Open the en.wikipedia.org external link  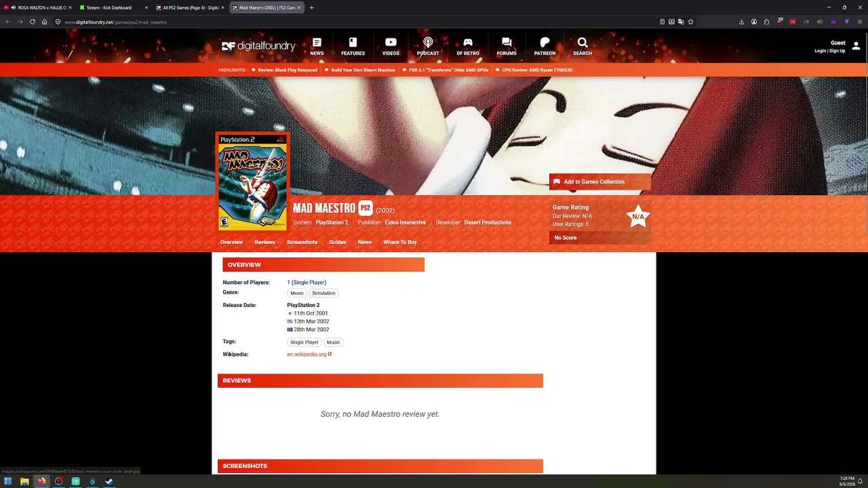pyautogui.click(x=309, y=354)
